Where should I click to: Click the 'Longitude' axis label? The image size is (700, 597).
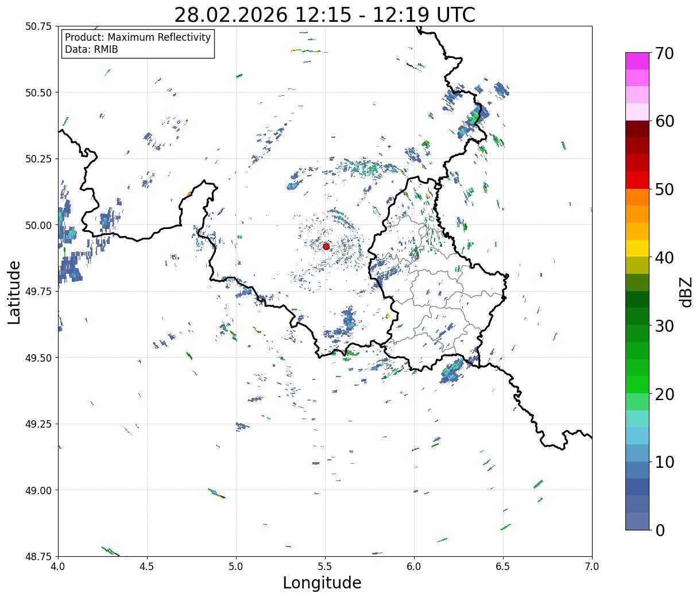tap(322, 583)
